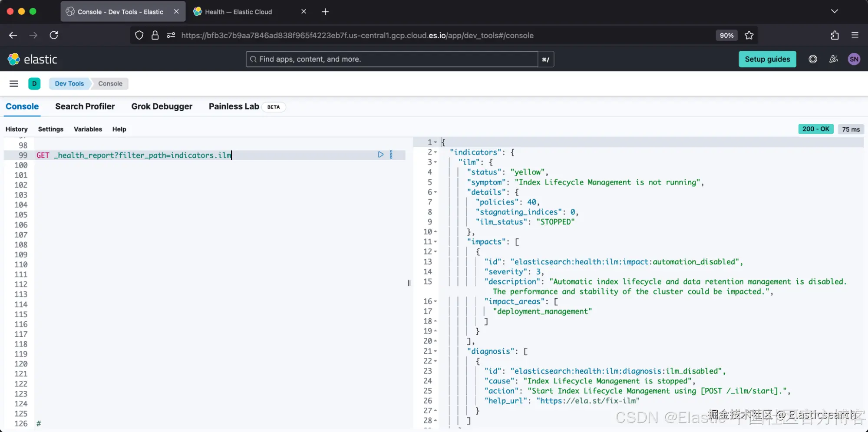The image size is (868, 432).
Task: Click the Elastic logo home icon
Action: pyautogui.click(x=14, y=59)
